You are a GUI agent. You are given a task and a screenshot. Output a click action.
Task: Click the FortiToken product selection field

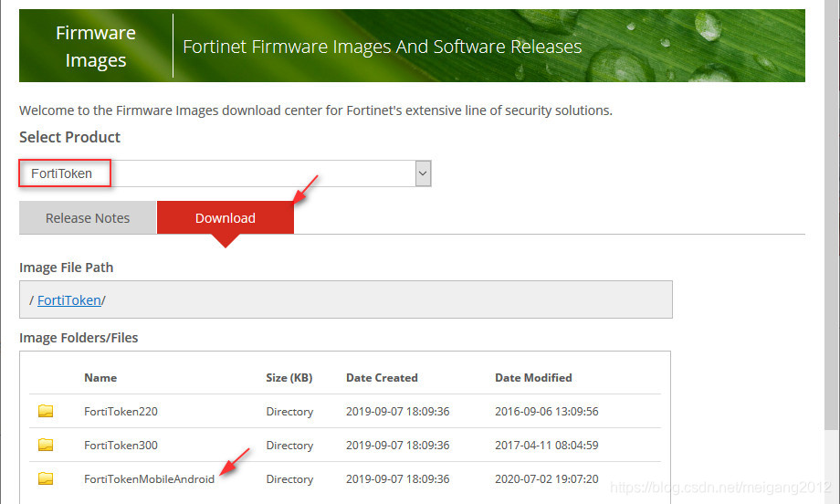click(x=225, y=173)
